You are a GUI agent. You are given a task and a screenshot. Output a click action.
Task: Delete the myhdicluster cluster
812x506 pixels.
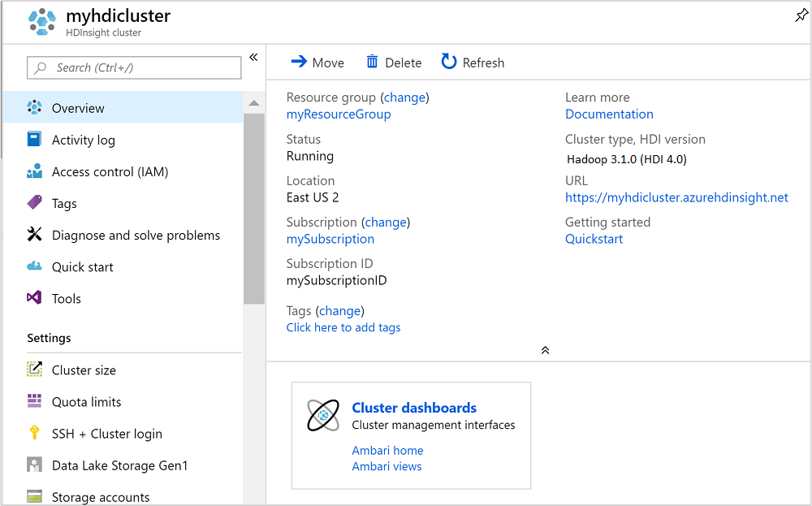[x=393, y=62]
